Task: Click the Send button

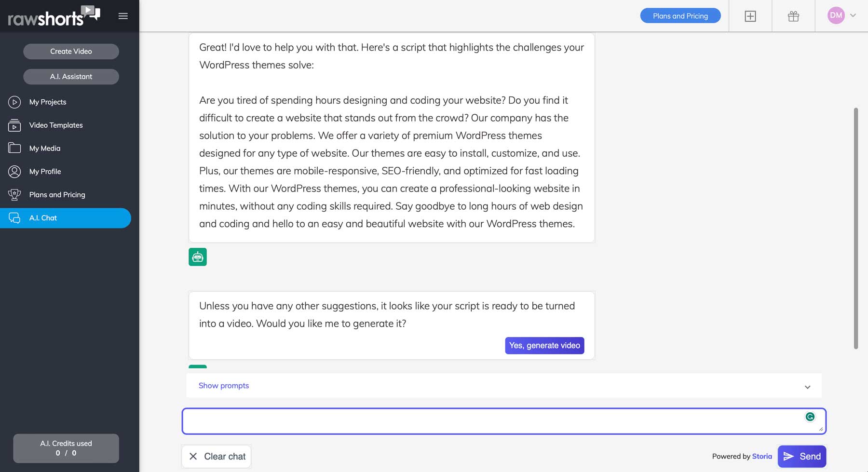Action: [801, 456]
